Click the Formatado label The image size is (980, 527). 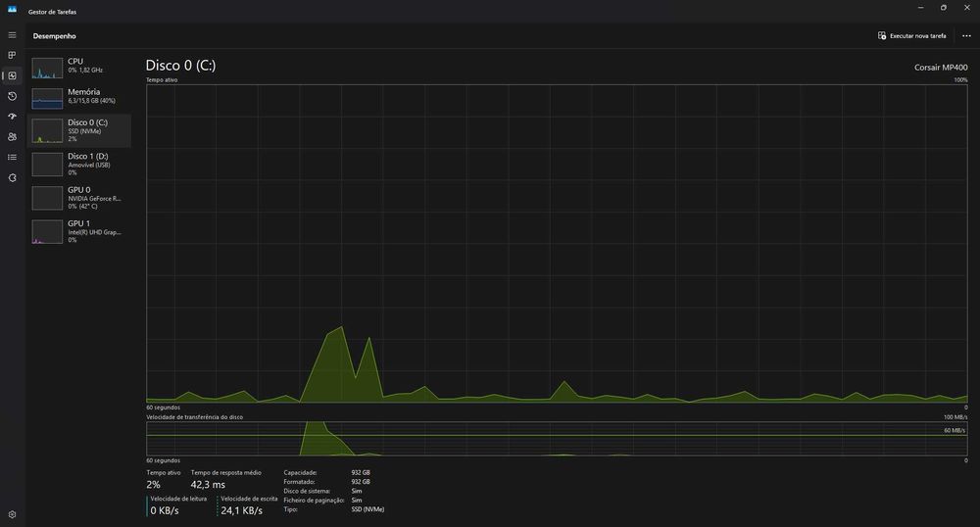(x=299, y=481)
